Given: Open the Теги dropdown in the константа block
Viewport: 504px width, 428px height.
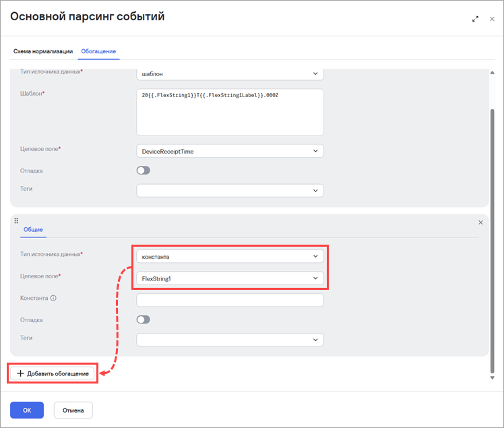Looking at the screenshot, I should tap(230, 340).
